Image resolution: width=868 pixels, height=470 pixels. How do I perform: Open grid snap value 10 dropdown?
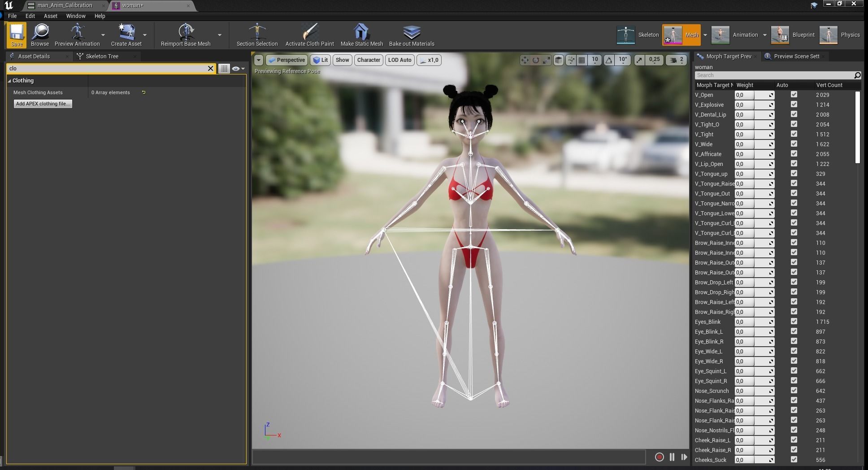click(595, 60)
